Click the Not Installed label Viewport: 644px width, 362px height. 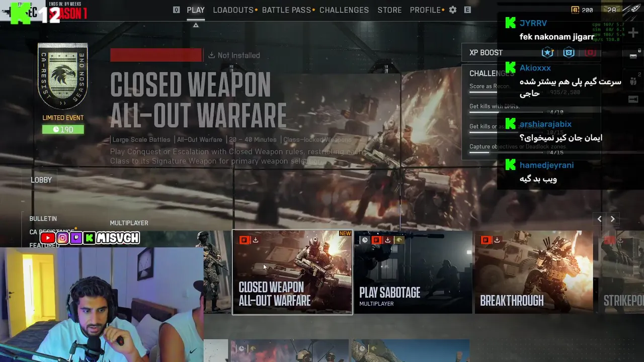pos(238,55)
